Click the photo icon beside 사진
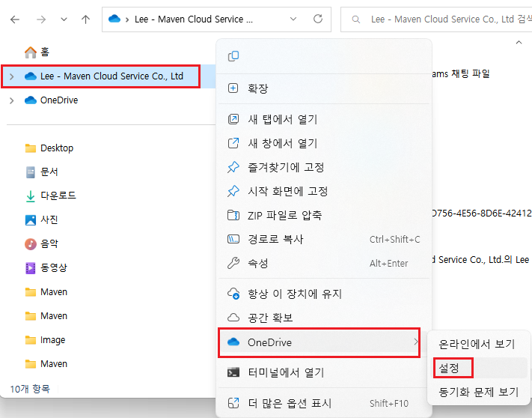Screen dimensions: 532x418 [31, 220]
